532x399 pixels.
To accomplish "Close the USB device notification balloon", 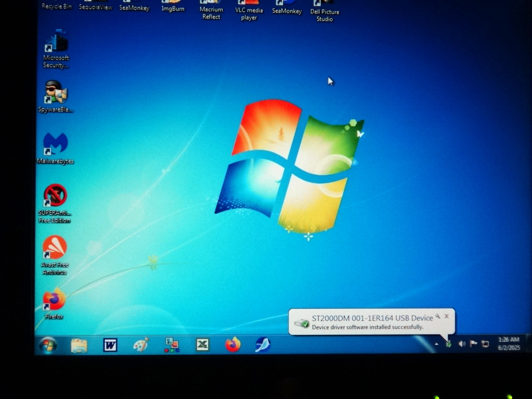I will pos(447,316).
